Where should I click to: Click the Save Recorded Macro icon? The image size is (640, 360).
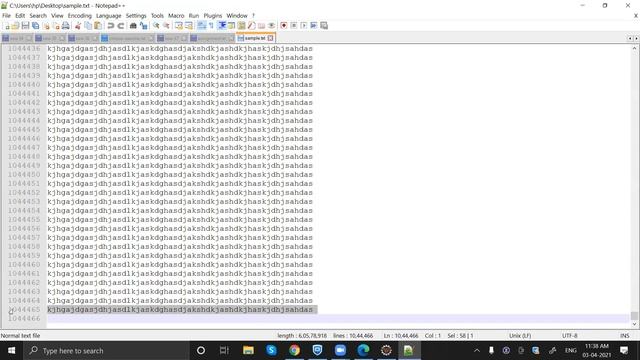[324, 26]
